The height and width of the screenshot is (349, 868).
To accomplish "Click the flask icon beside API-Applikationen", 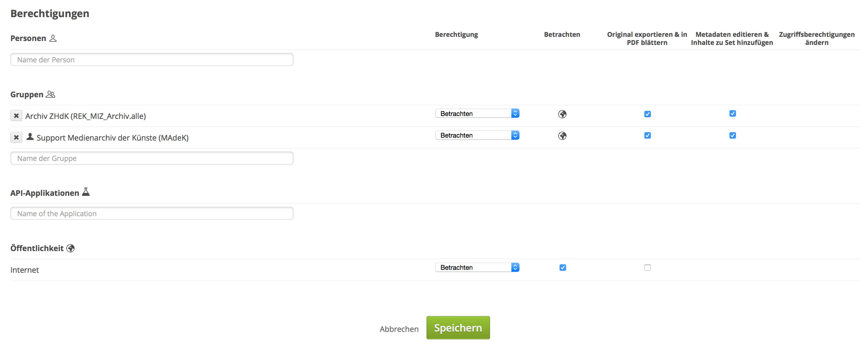I will pyautogui.click(x=86, y=192).
